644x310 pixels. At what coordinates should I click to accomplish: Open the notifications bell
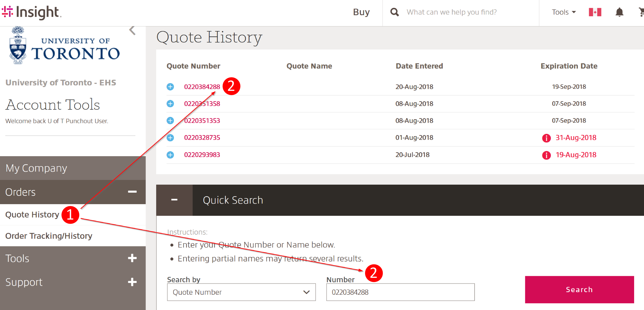click(619, 12)
